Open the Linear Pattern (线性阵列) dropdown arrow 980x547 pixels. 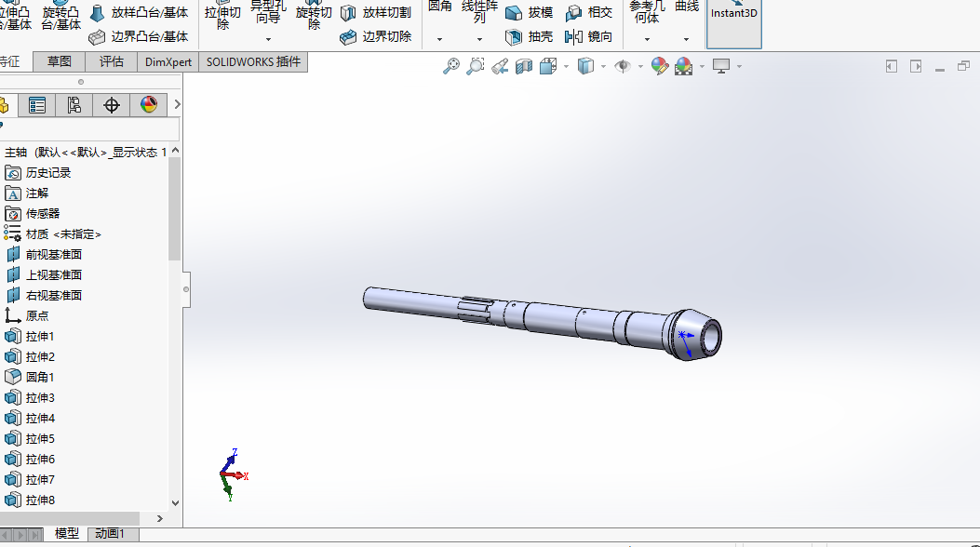click(x=479, y=39)
